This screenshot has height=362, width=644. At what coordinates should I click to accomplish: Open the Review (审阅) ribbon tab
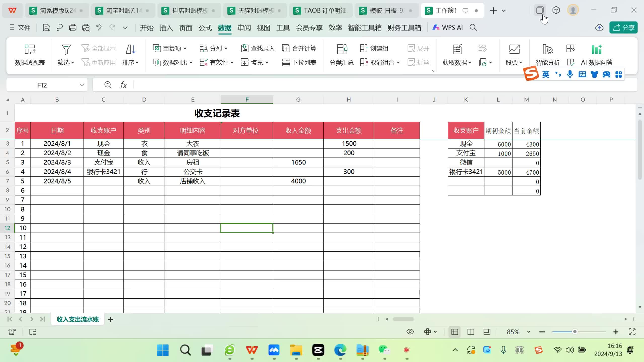coord(244,28)
